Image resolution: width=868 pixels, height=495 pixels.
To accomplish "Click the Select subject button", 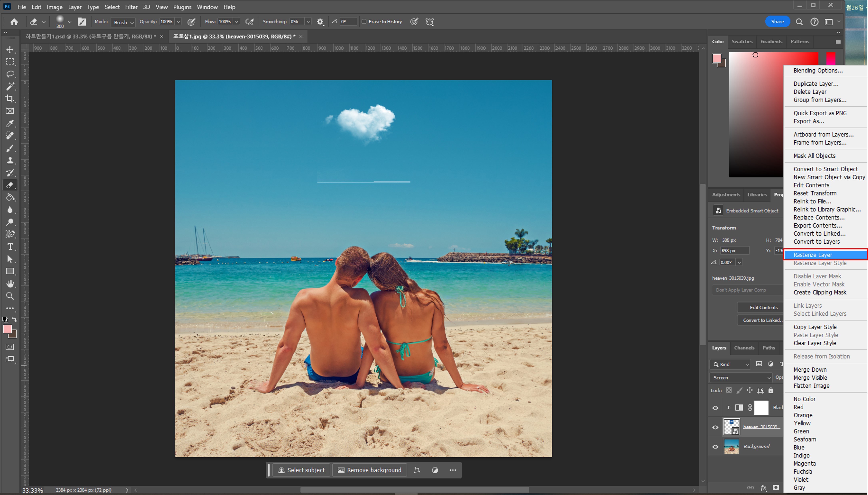I will coord(301,470).
